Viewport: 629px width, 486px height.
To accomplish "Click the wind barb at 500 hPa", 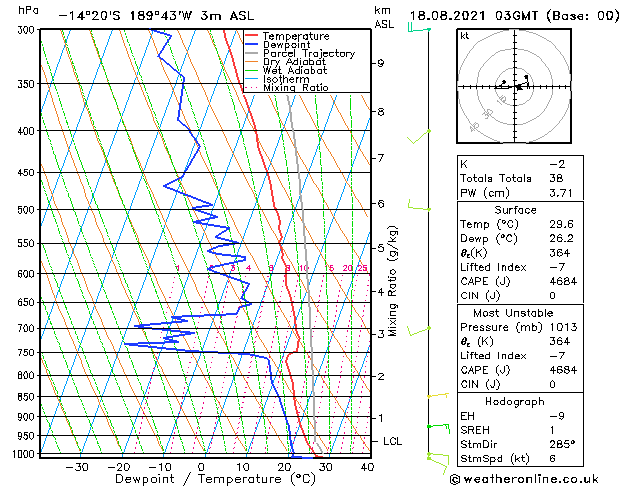I will point(419,205).
